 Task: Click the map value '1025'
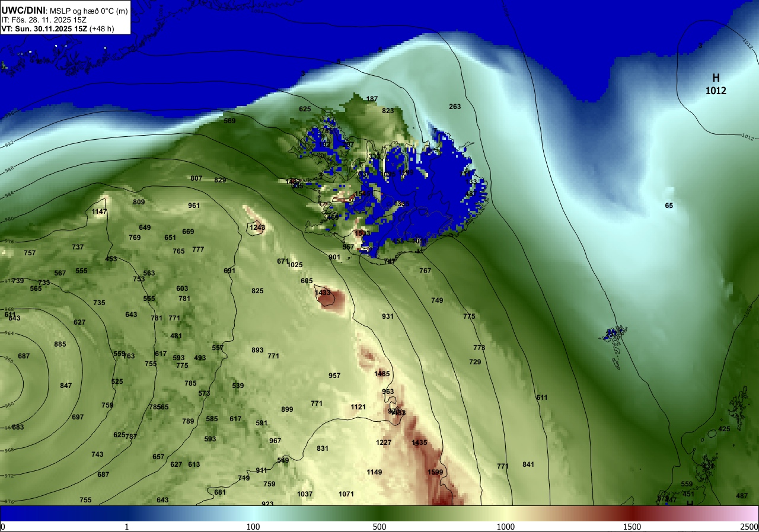click(295, 265)
